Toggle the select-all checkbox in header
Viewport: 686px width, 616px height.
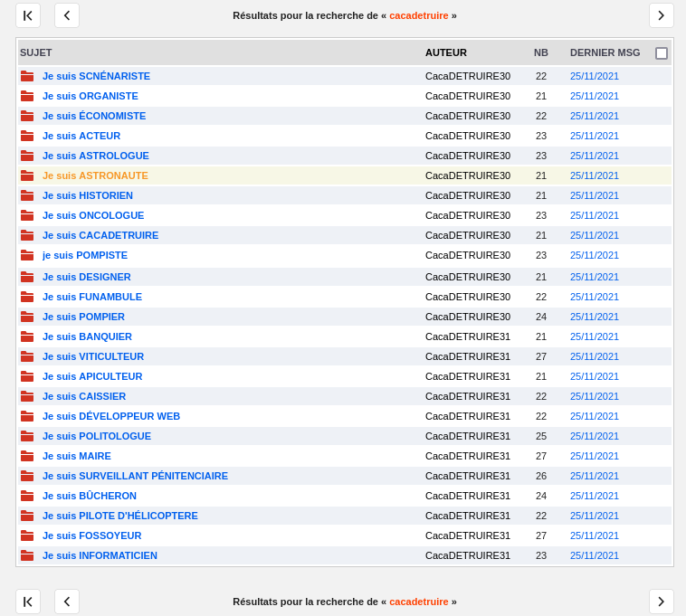tap(662, 53)
